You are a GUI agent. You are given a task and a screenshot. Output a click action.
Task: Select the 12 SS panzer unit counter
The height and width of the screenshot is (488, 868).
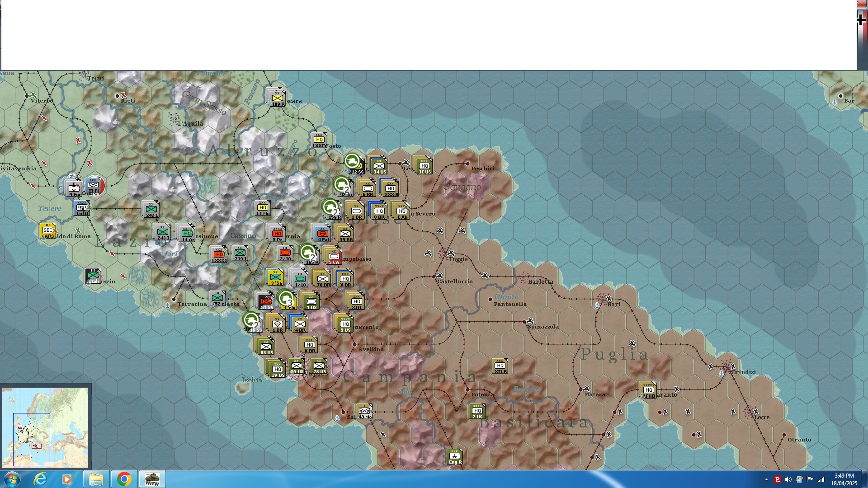(x=354, y=164)
